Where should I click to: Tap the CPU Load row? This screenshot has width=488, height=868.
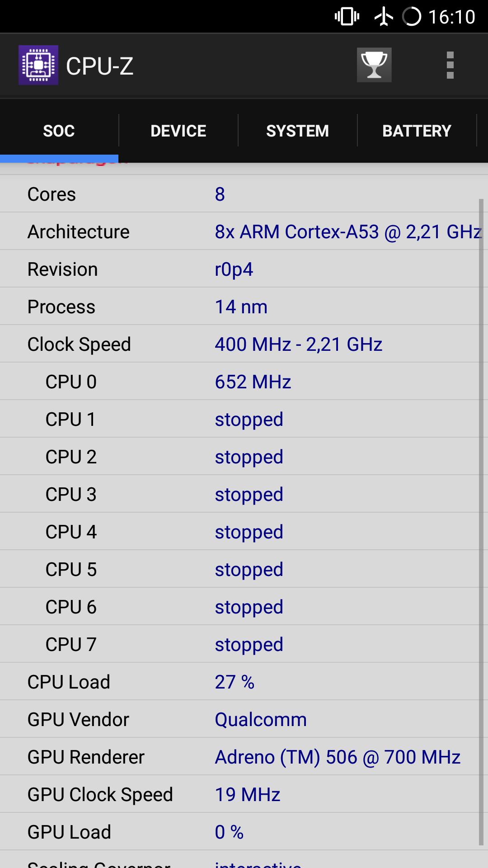pos(239,682)
